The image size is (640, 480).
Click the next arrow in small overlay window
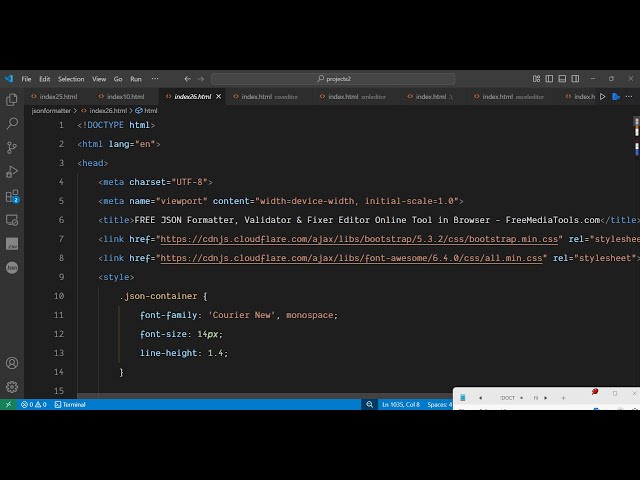546,398
